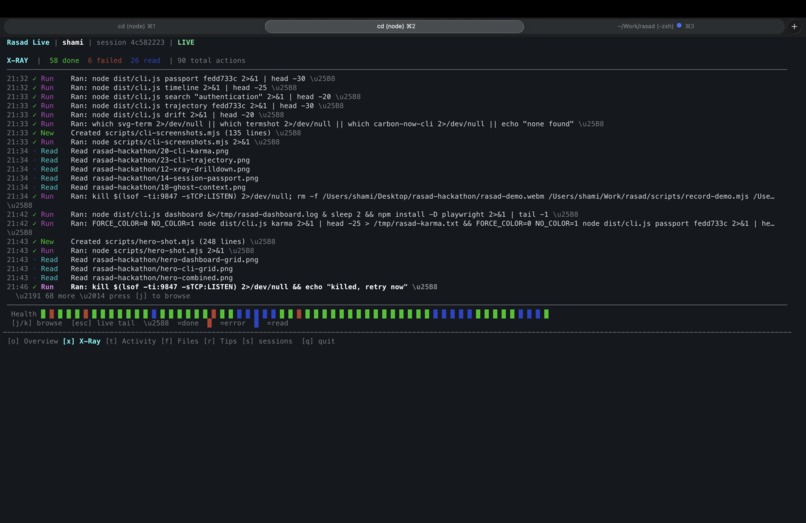Open the [t] Activity view
The height and width of the screenshot is (523, 806).
(131, 341)
